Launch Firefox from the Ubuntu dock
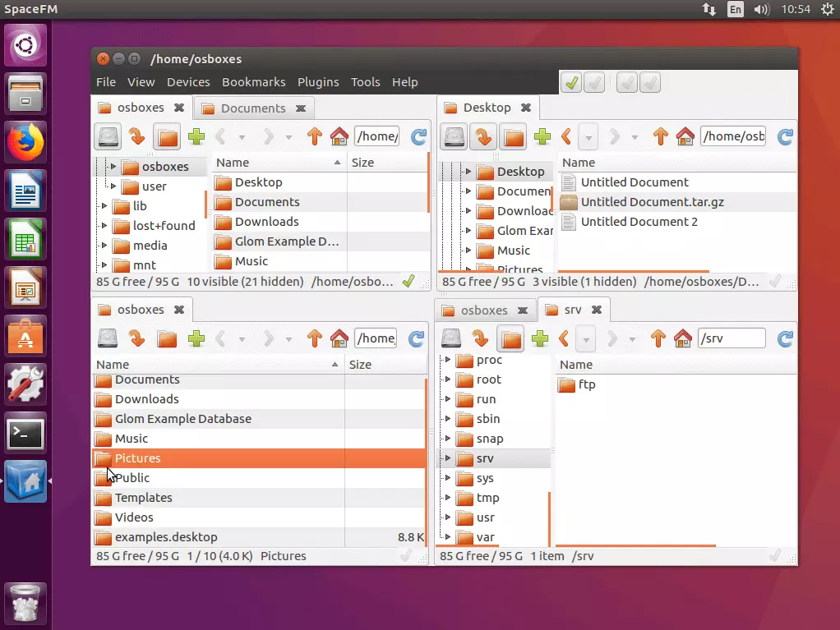The height and width of the screenshot is (630, 840). click(26, 142)
